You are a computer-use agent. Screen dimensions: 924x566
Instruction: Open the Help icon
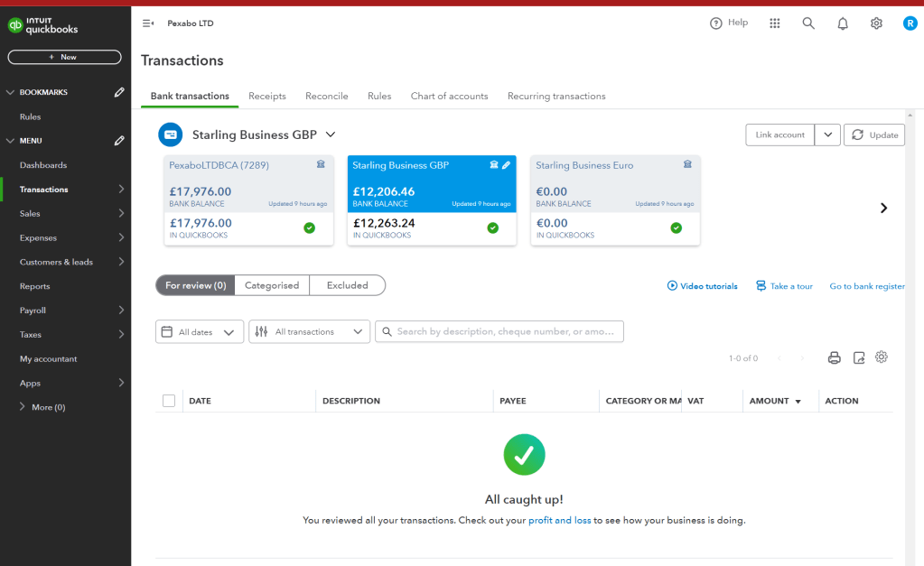point(716,23)
